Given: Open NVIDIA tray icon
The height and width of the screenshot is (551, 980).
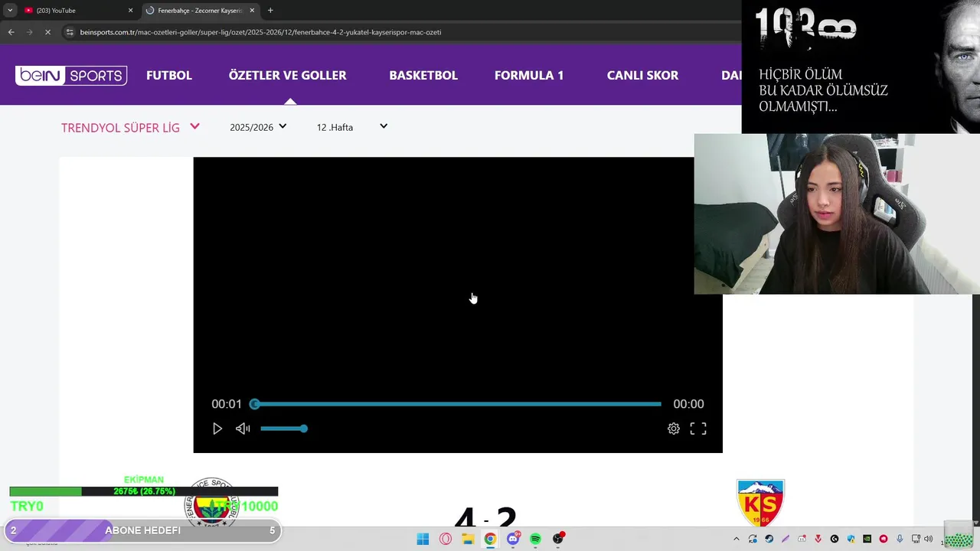Looking at the screenshot, I should coord(867,539).
